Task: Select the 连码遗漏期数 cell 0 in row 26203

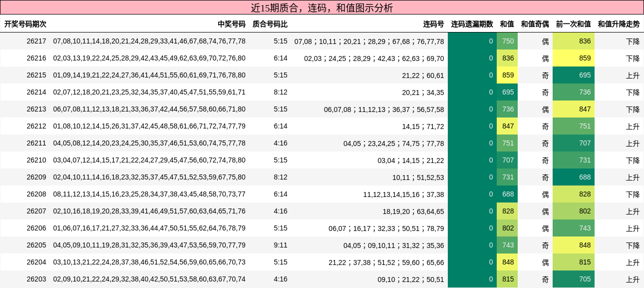Action: [x=472, y=279]
